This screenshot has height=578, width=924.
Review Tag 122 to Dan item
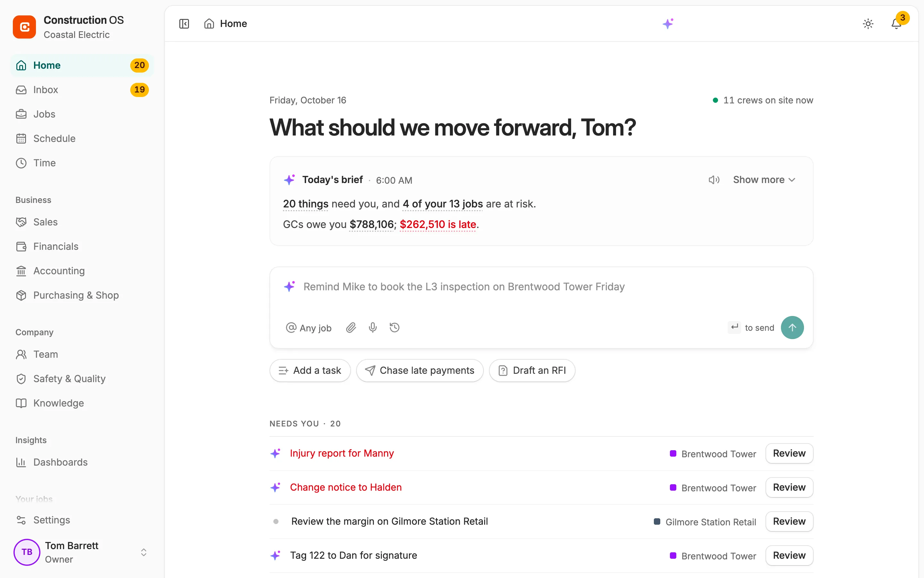click(x=789, y=556)
